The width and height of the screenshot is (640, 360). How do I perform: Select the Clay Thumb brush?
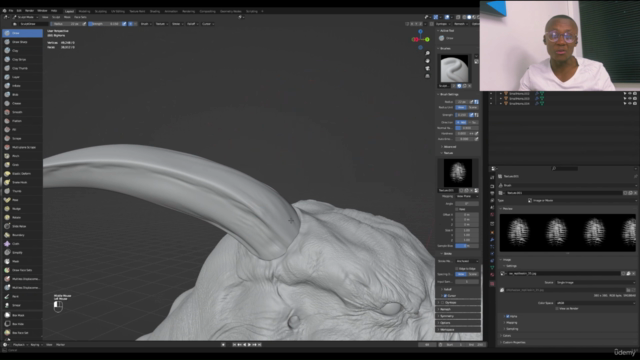tap(22, 68)
